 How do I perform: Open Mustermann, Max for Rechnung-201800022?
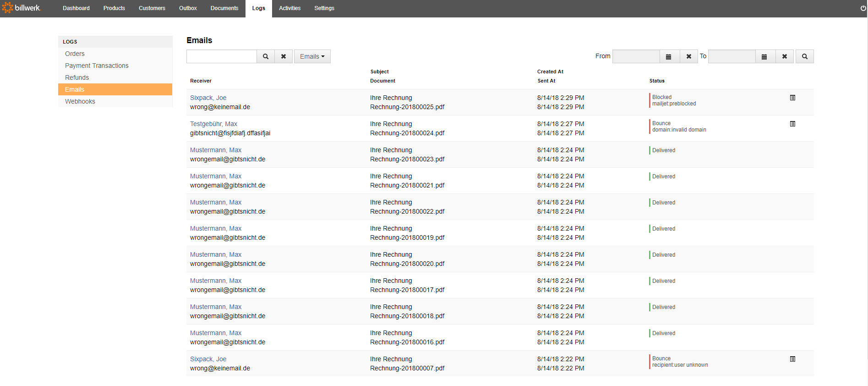tap(216, 202)
